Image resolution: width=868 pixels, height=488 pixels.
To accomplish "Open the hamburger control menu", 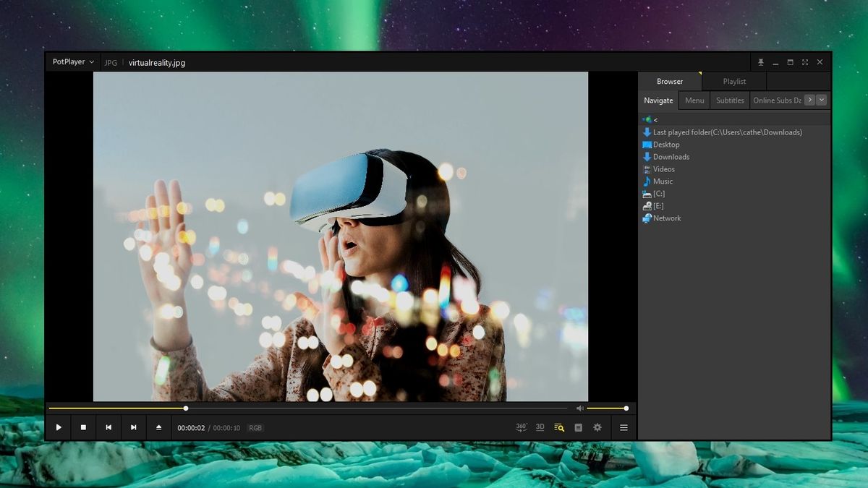I will pyautogui.click(x=623, y=427).
